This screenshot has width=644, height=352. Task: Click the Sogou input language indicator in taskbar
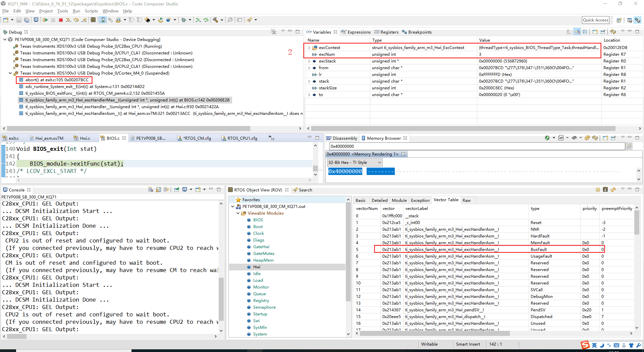point(594,345)
